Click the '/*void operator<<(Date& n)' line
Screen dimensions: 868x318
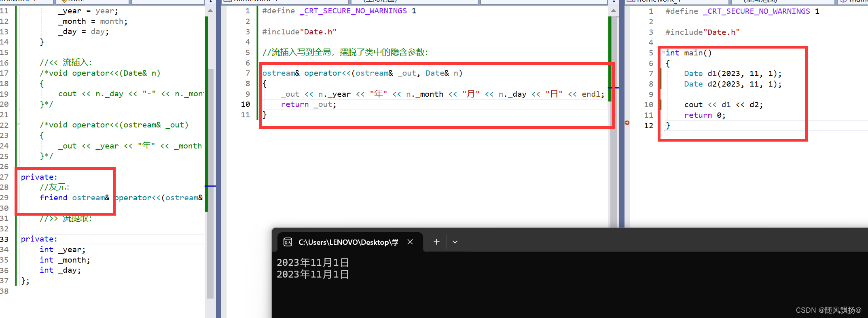coord(100,73)
